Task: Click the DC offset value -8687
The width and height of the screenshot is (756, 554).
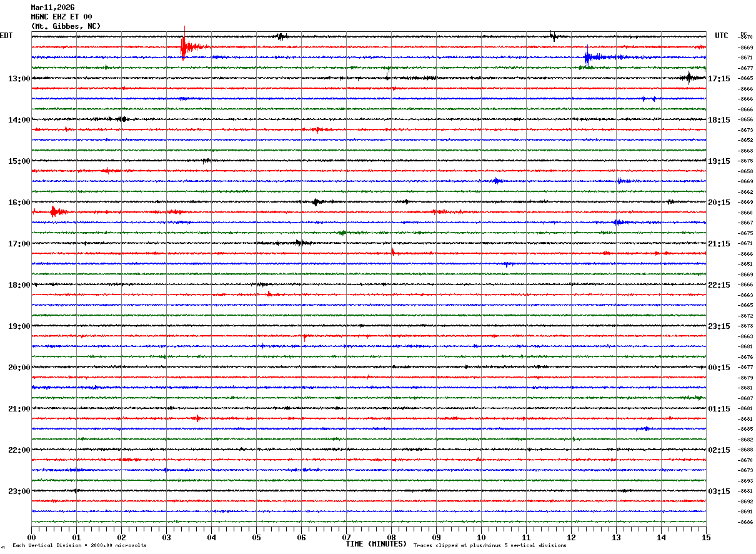Action: (746, 398)
